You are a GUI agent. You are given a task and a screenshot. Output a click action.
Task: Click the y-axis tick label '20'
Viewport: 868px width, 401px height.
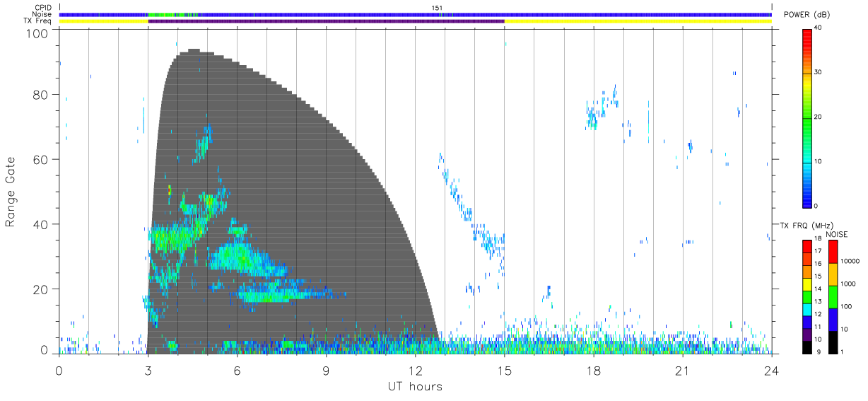(x=42, y=289)
